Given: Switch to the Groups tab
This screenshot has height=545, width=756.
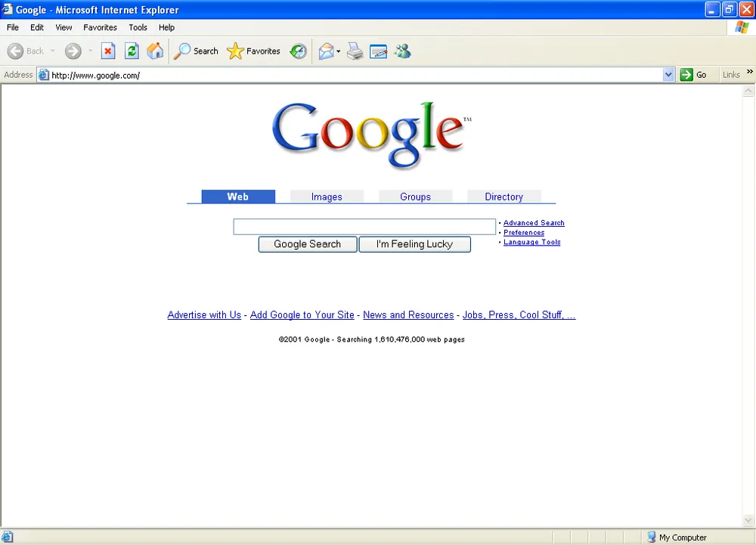Looking at the screenshot, I should pyautogui.click(x=415, y=197).
